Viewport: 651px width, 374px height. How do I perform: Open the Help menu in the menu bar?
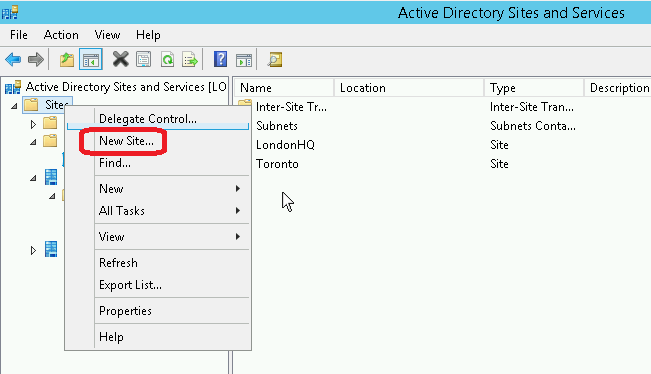click(148, 35)
